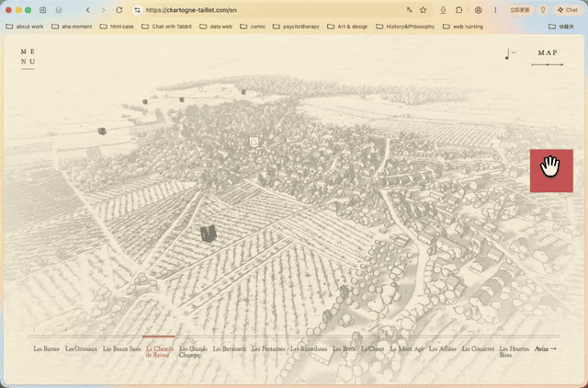Reload the page with the refresh icon

[119, 10]
